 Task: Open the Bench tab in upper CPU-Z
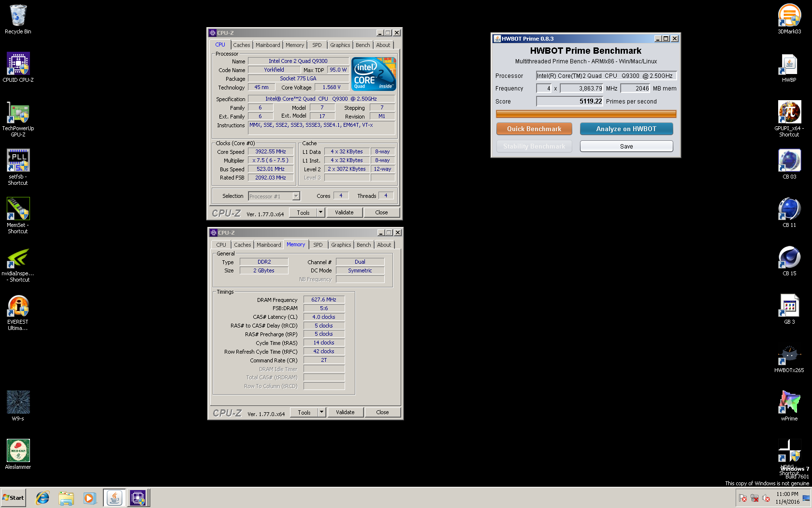click(x=363, y=45)
